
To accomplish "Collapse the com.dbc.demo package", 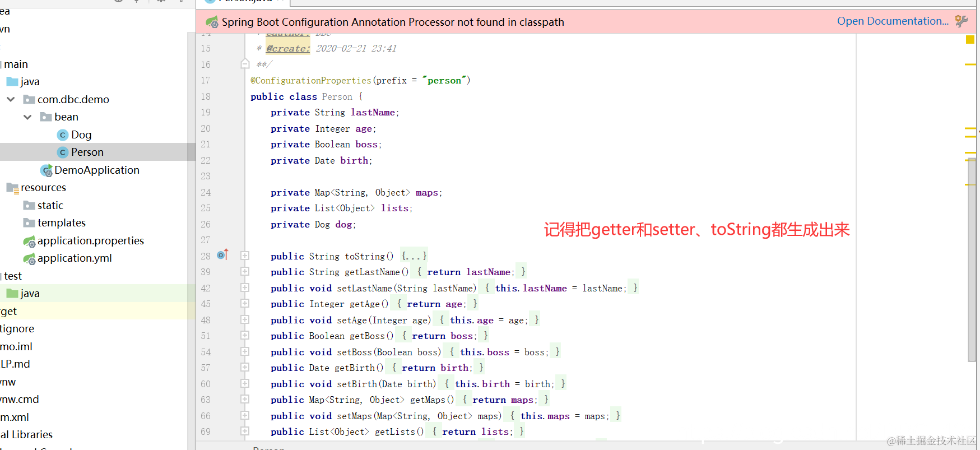I will coord(11,99).
